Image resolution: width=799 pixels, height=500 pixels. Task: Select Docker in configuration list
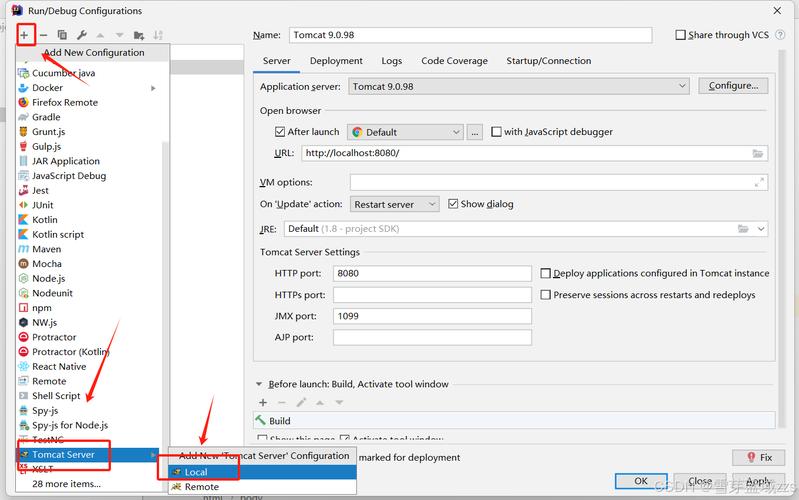pos(47,88)
